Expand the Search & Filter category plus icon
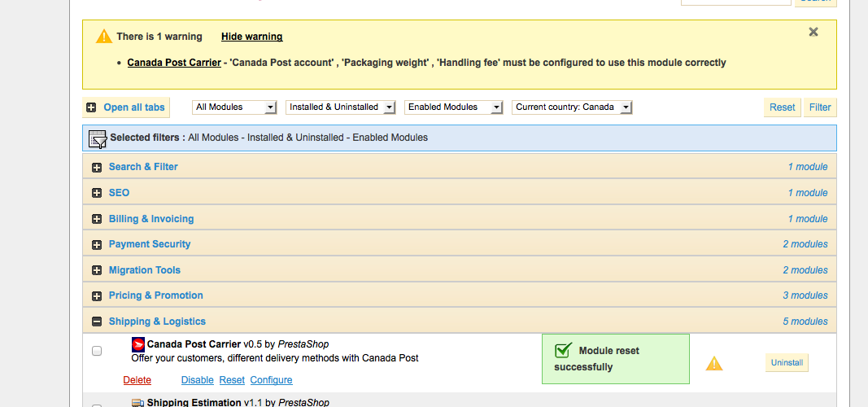Screen dimensions: 868x407 coord(97,167)
